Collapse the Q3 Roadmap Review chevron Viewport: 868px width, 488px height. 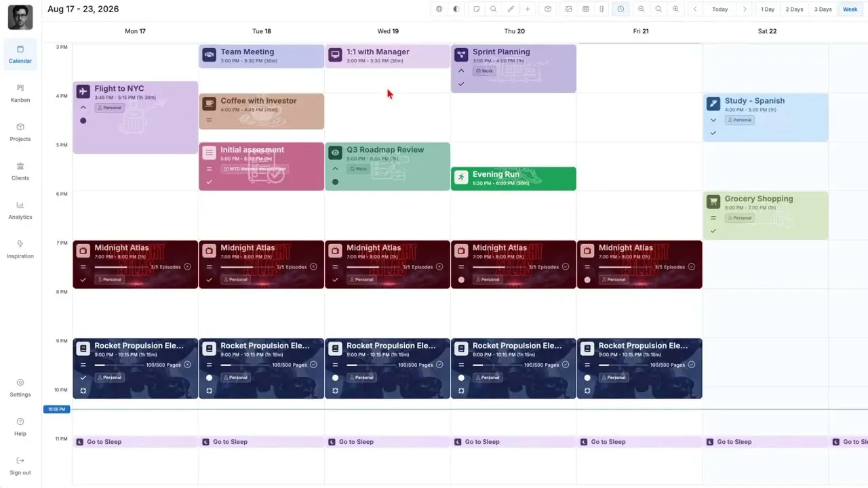[335, 169]
